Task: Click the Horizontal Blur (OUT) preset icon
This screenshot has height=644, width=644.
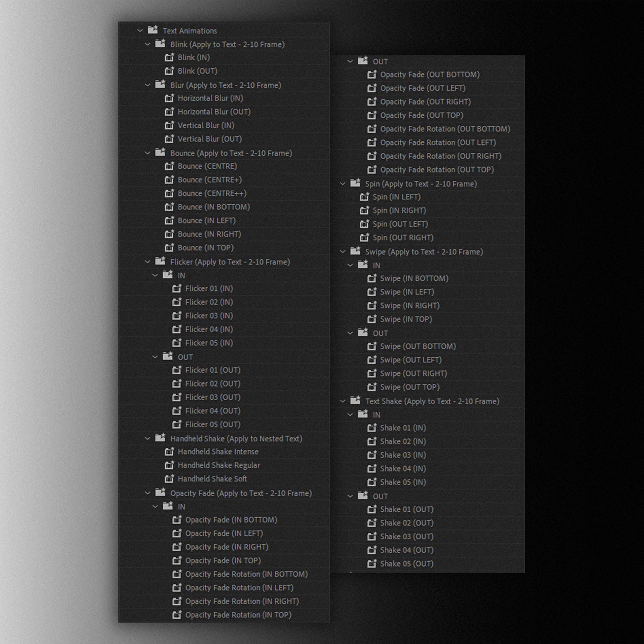Action: [169, 112]
